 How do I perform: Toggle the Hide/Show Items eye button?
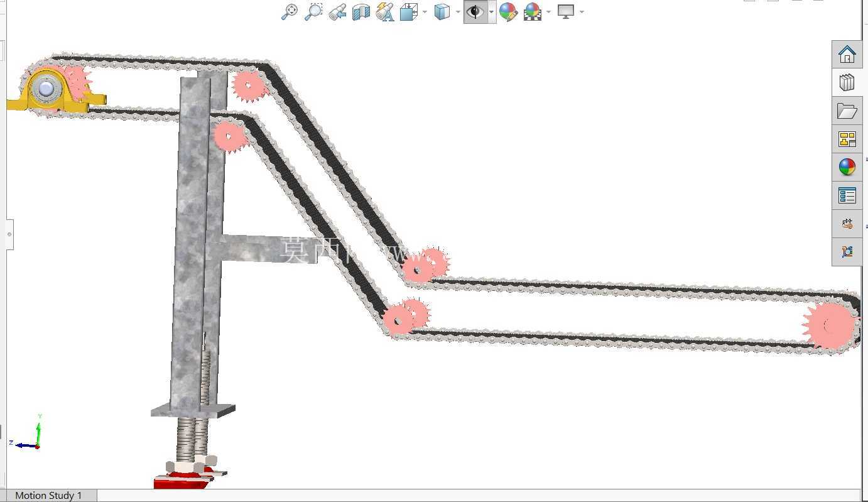475,11
